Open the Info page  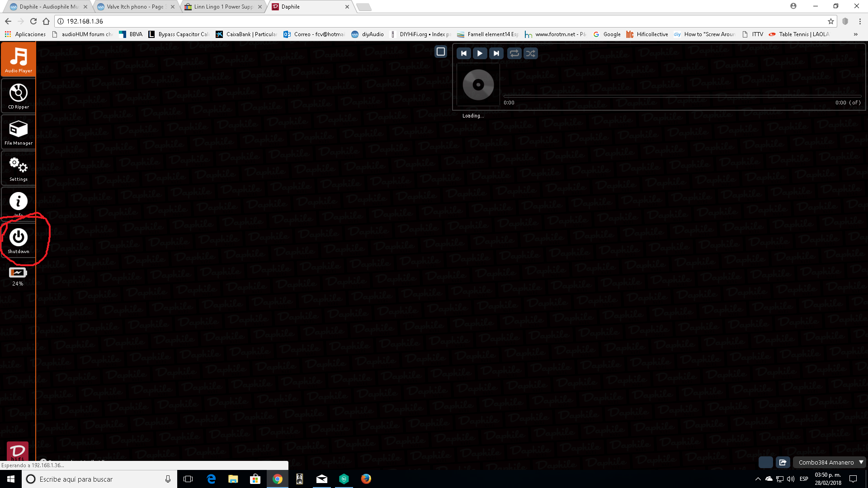click(19, 202)
